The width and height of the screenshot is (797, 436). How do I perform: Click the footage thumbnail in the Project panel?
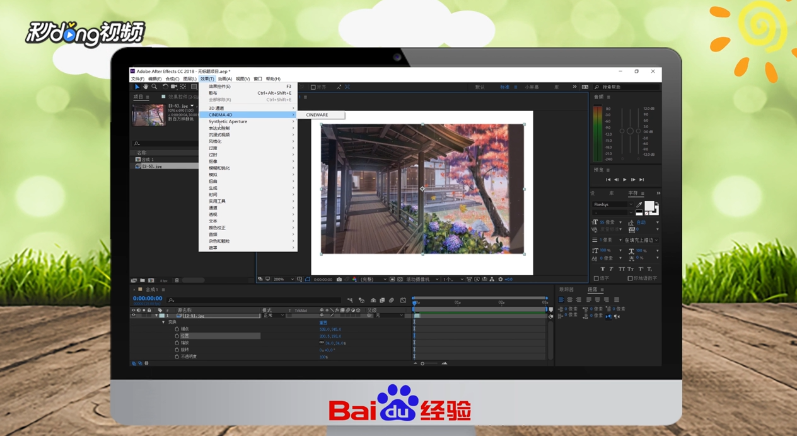148,115
